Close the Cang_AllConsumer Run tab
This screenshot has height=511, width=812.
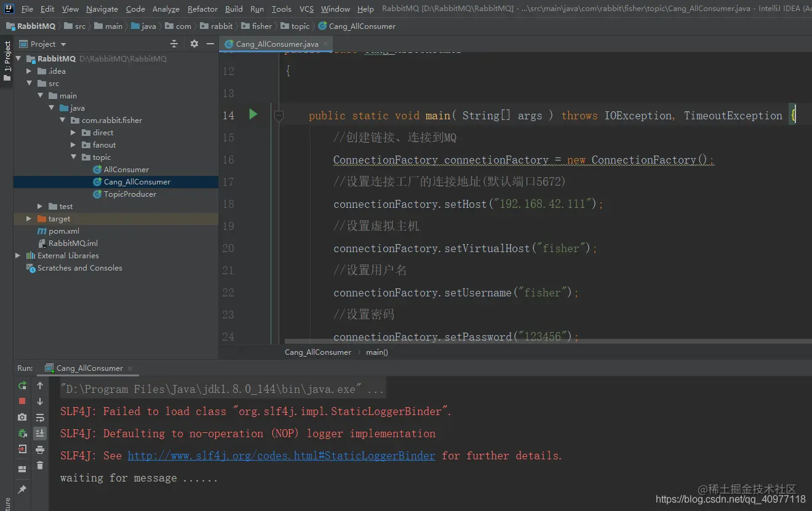pyautogui.click(x=129, y=368)
